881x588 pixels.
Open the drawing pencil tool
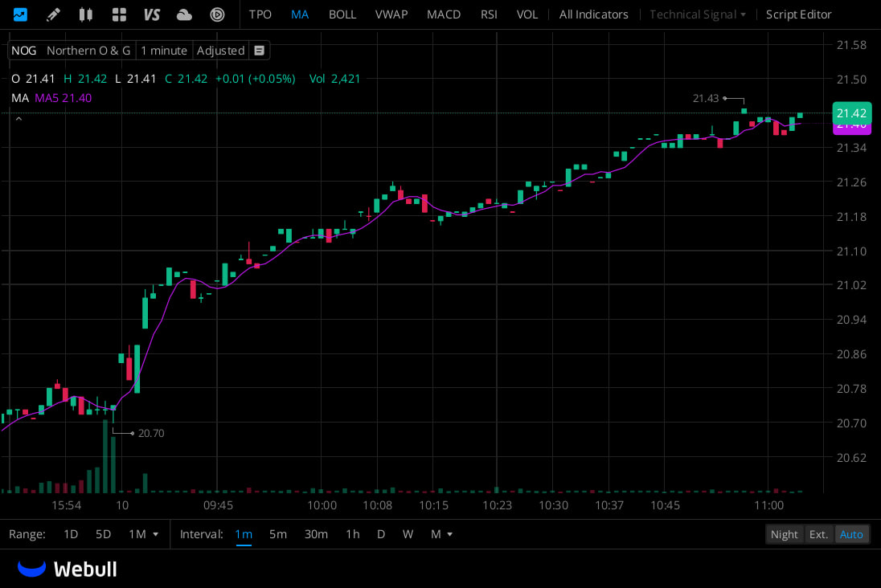pos(53,14)
